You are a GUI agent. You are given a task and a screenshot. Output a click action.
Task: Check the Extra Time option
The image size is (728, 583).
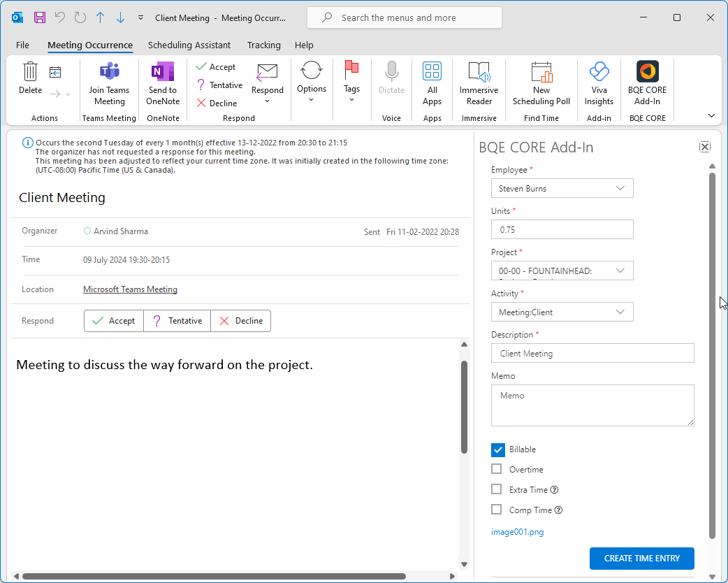pos(497,489)
